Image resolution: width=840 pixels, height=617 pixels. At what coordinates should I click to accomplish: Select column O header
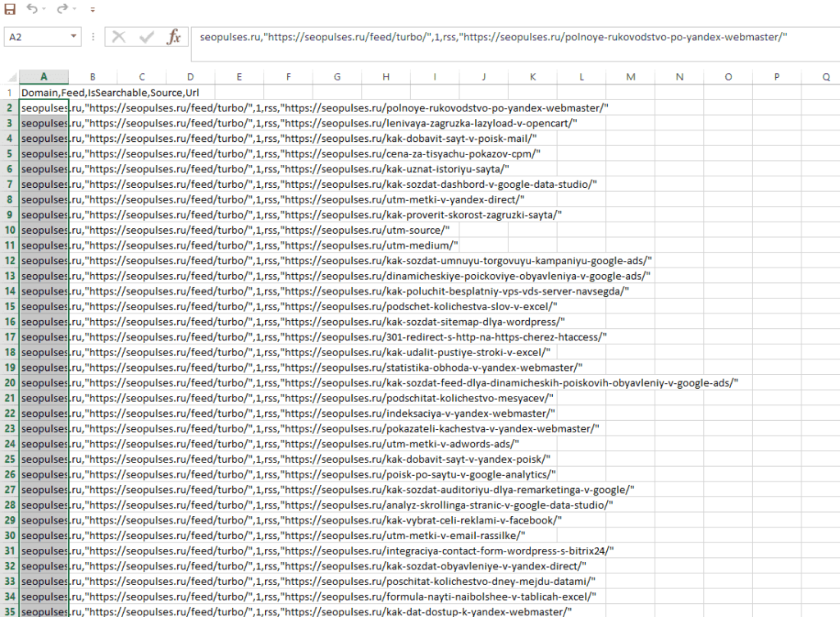[728, 77]
